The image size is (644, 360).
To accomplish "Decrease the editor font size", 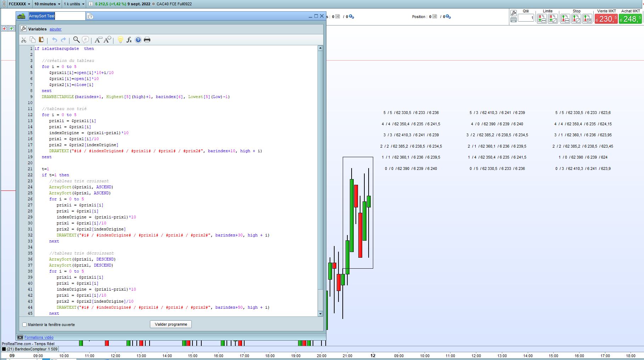I will 98,40.
